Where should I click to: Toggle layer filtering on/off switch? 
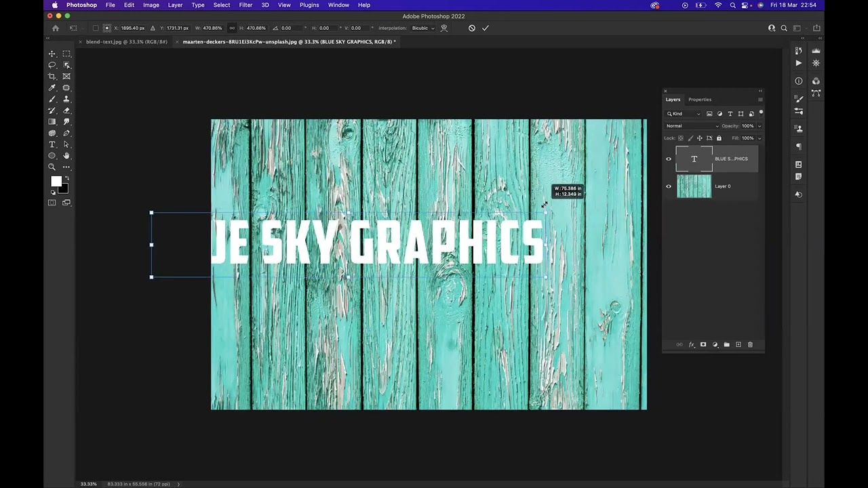761,113
